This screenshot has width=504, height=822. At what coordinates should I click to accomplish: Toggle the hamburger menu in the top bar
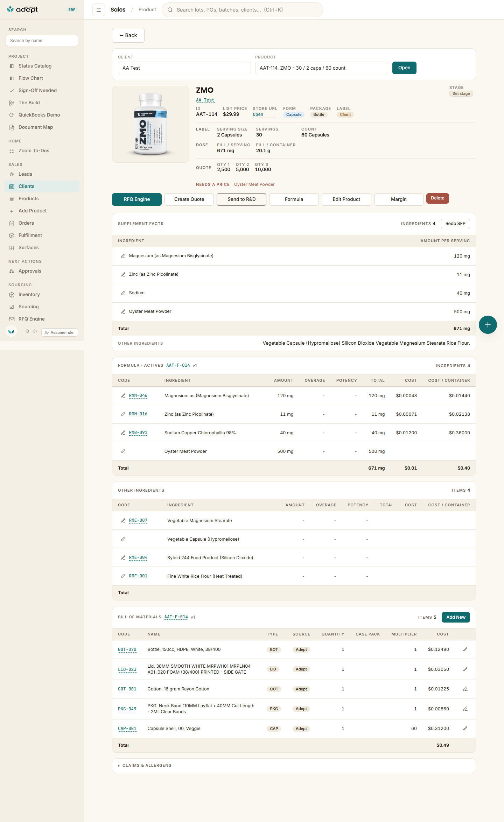point(99,10)
